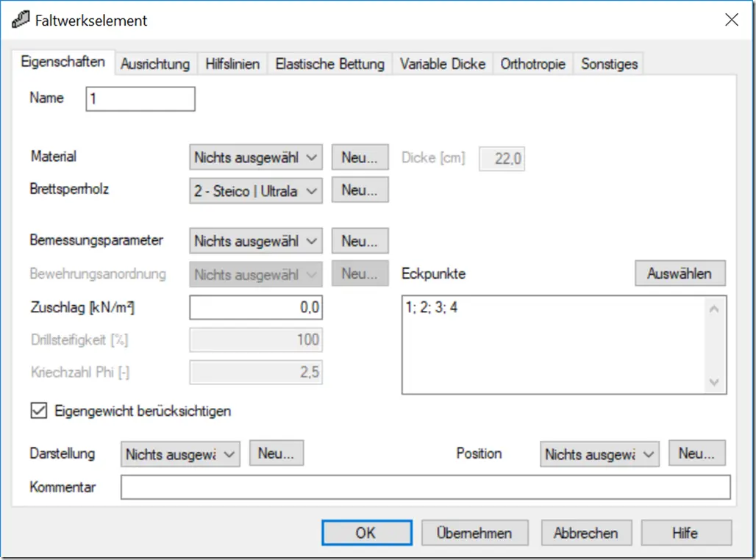
Task: Open the Hilfslinien tab
Action: [x=232, y=64]
